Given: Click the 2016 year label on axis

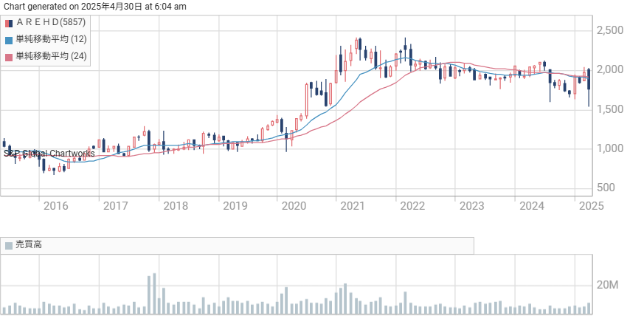Looking at the screenshot, I should pos(56,206).
